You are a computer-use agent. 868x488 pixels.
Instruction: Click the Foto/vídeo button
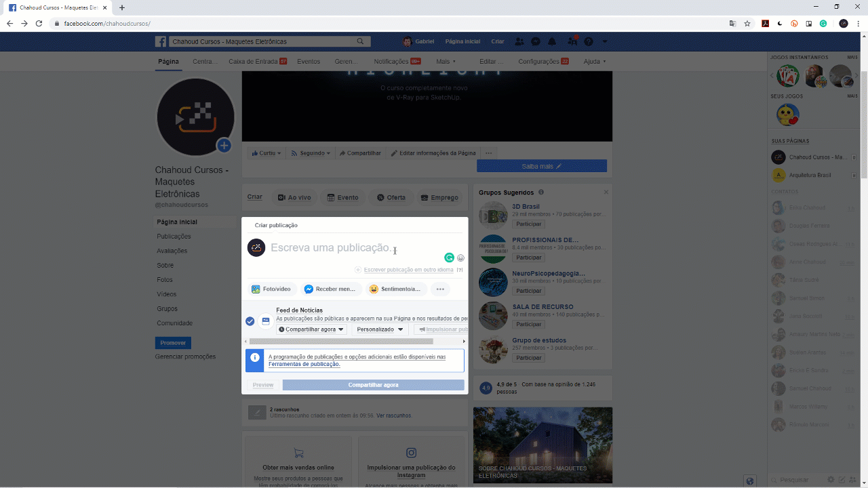pos(271,289)
